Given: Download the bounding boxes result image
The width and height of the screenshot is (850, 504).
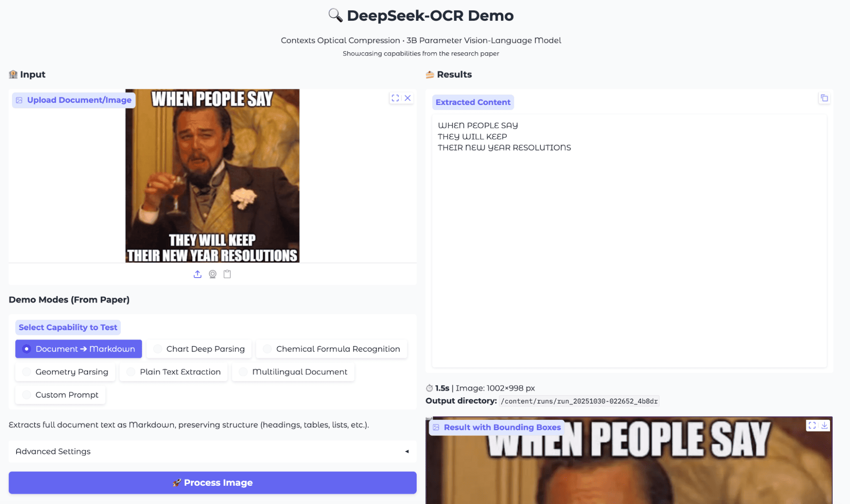Looking at the screenshot, I should coord(824,425).
